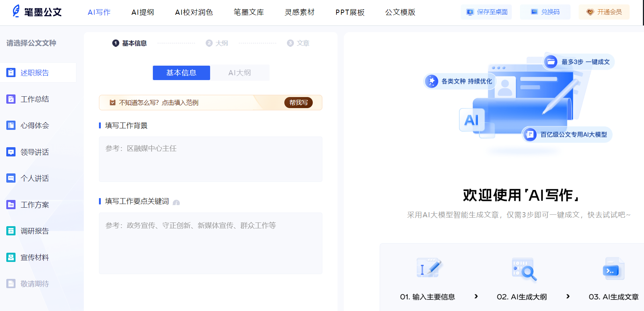Go to PPT展板 in navigation
The height and width of the screenshot is (311, 644).
tap(350, 12)
